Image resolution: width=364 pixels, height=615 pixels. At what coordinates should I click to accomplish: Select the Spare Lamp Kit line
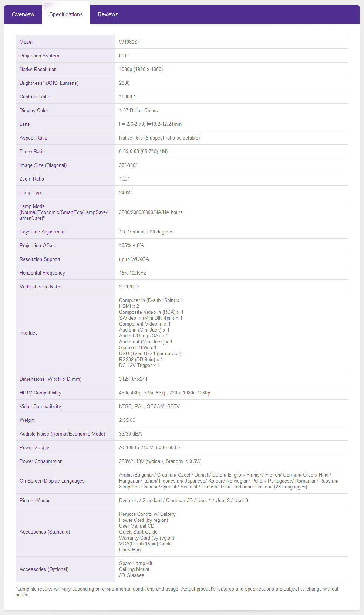[136, 563]
